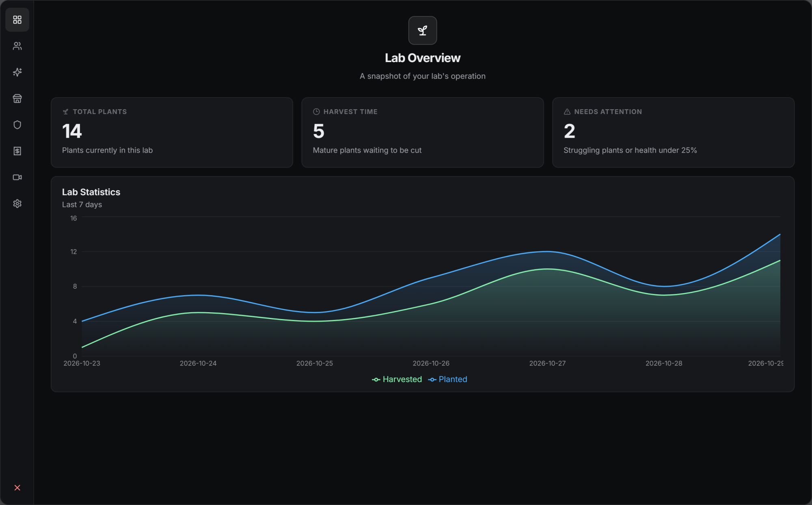Click the green Harvested peak at 2026-10-27
Viewport: 812px width, 505px height.
coord(547,269)
